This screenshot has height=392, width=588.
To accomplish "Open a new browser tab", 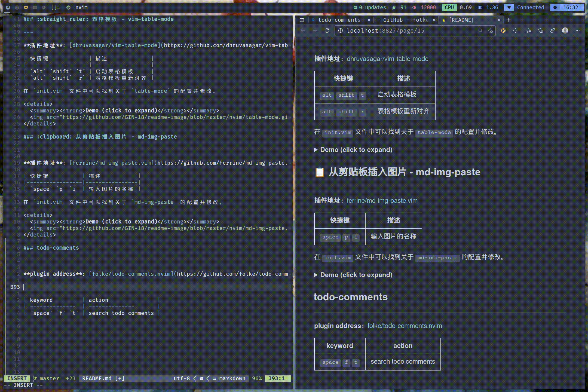I will pos(508,20).
